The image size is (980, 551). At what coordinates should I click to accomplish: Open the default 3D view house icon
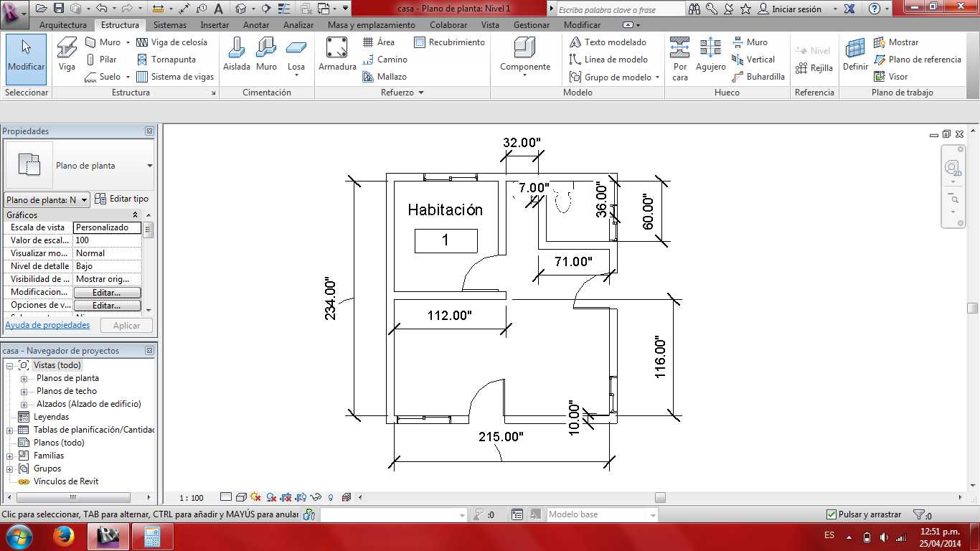[240, 9]
